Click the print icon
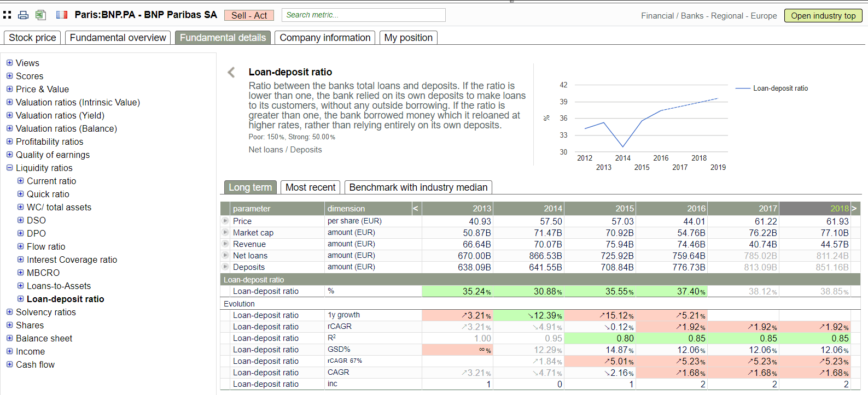Image resolution: width=868 pixels, height=395 pixels. tap(24, 15)
